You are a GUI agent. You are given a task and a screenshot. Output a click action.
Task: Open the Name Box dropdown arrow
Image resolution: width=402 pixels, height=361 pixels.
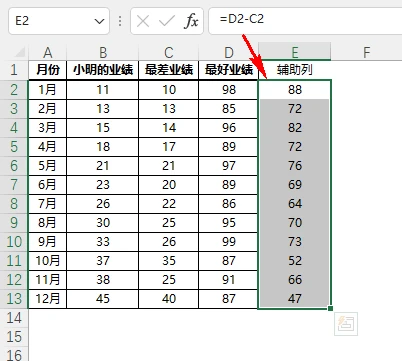(x=99, y=22)
